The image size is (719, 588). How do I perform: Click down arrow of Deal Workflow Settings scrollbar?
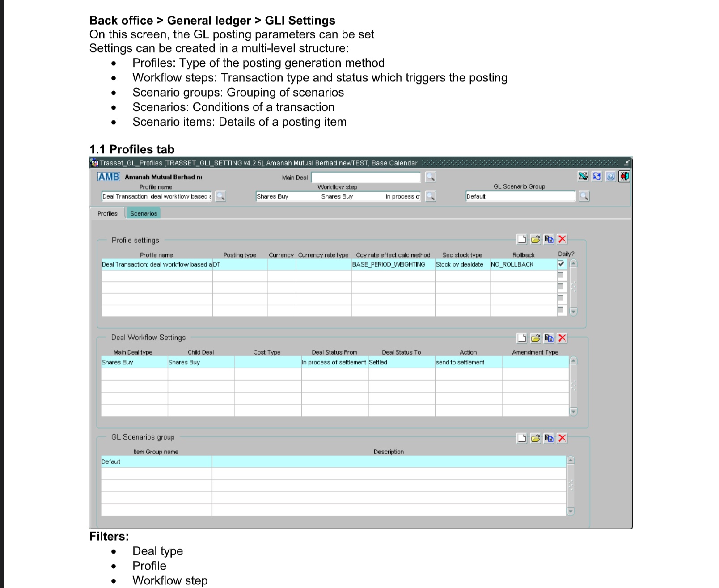tap(573, 411)
